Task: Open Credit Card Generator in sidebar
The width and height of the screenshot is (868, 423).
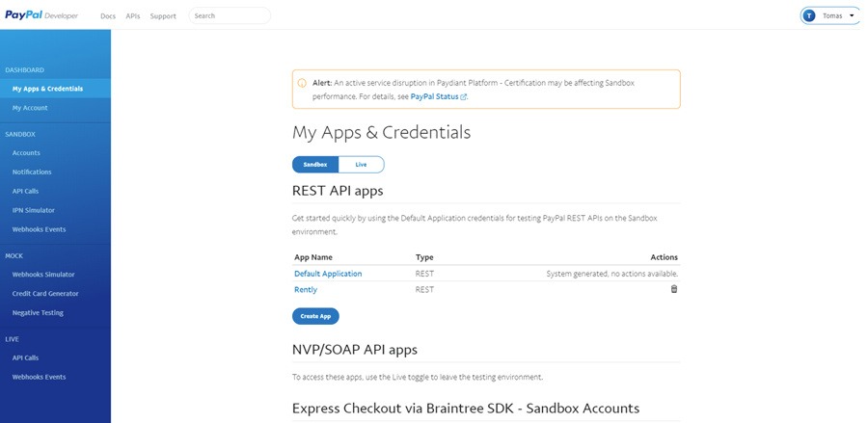Action: pos(45,294)
